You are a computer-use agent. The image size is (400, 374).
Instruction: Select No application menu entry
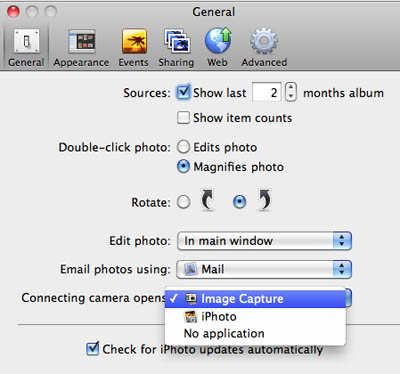coord(255,334)
